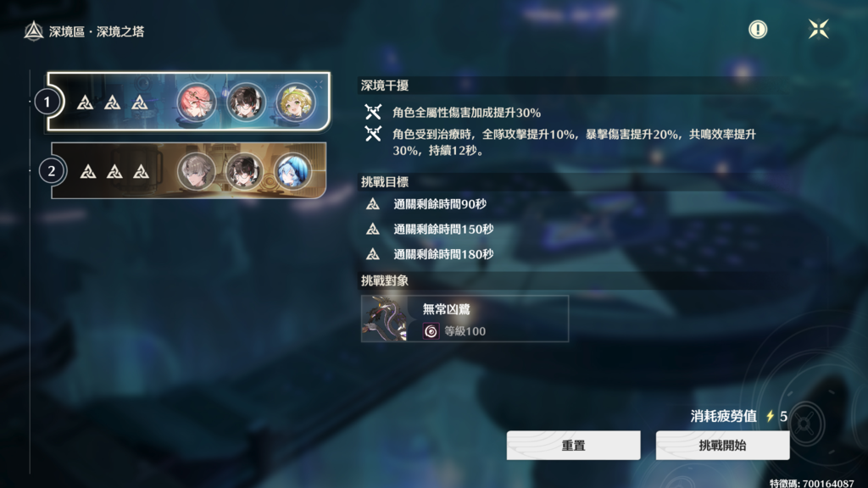Select the dark-haired character in team 1
868x488 pixels.
246,103
